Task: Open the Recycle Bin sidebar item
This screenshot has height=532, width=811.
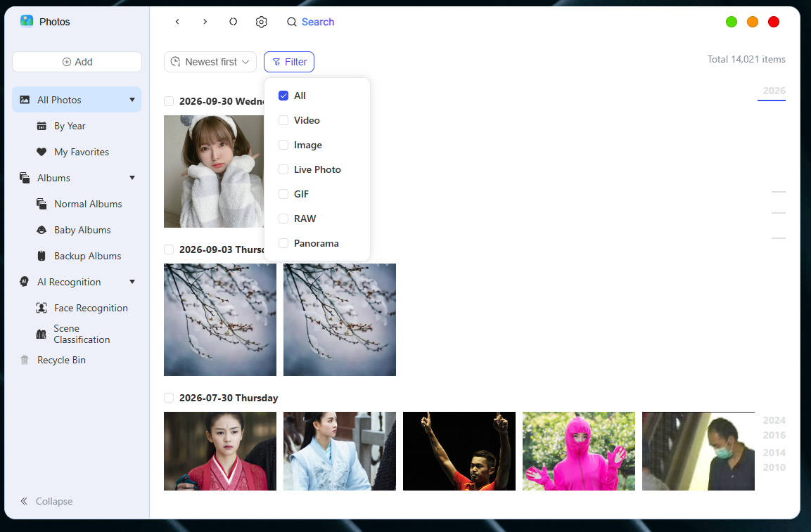Action: tap(77, 360)
